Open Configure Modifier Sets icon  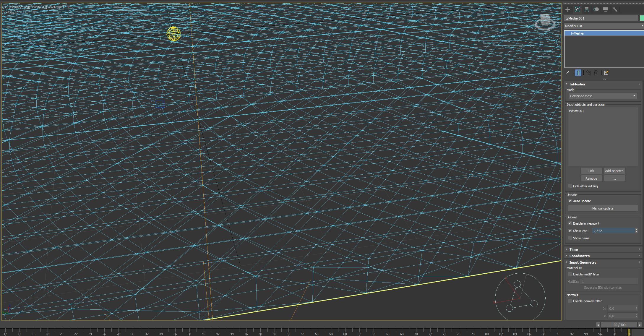tap(606, 73)
